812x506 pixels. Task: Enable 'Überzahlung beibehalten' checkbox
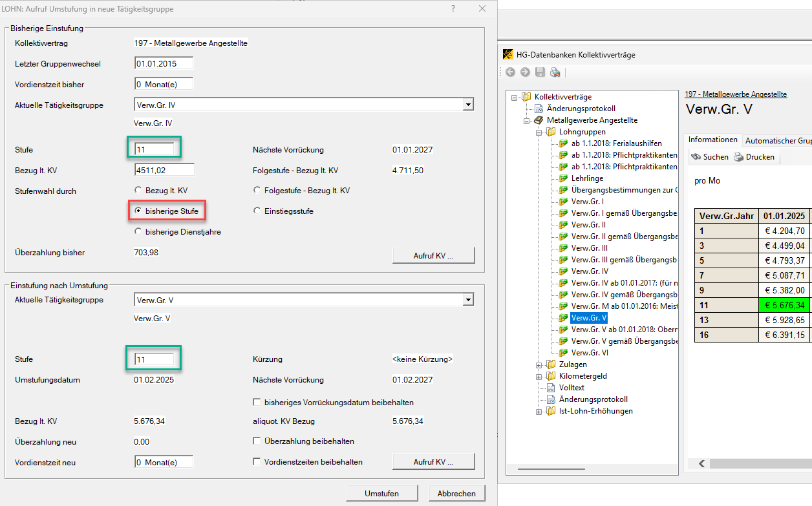pos(257,441)
